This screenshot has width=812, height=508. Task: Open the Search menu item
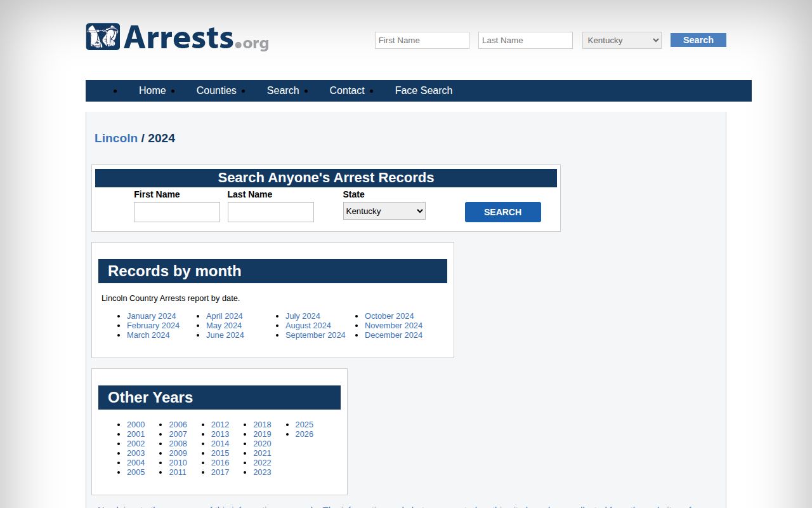283,90
